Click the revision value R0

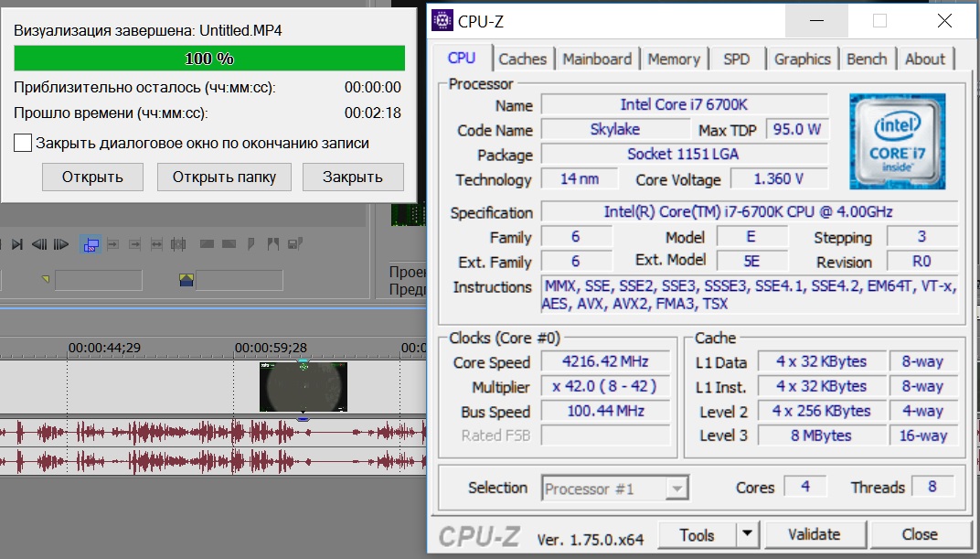click(x=921, y=262)
